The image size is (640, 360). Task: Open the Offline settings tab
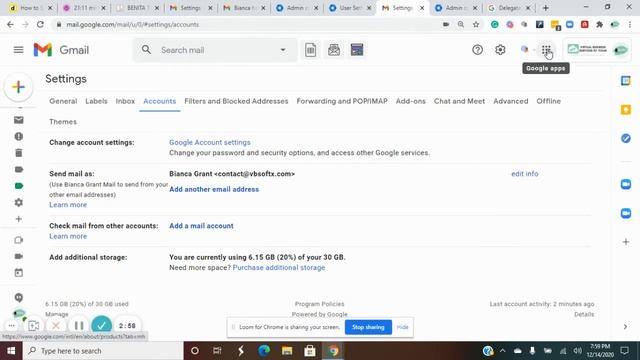[x=548, y=101]
